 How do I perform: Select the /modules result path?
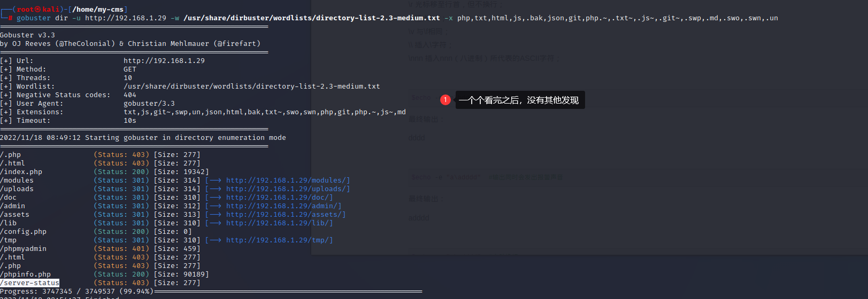17,180
